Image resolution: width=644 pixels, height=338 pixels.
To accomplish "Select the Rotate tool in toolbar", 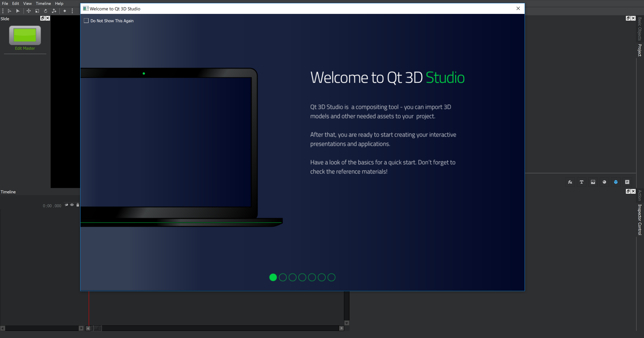I will tap(45, 11).
